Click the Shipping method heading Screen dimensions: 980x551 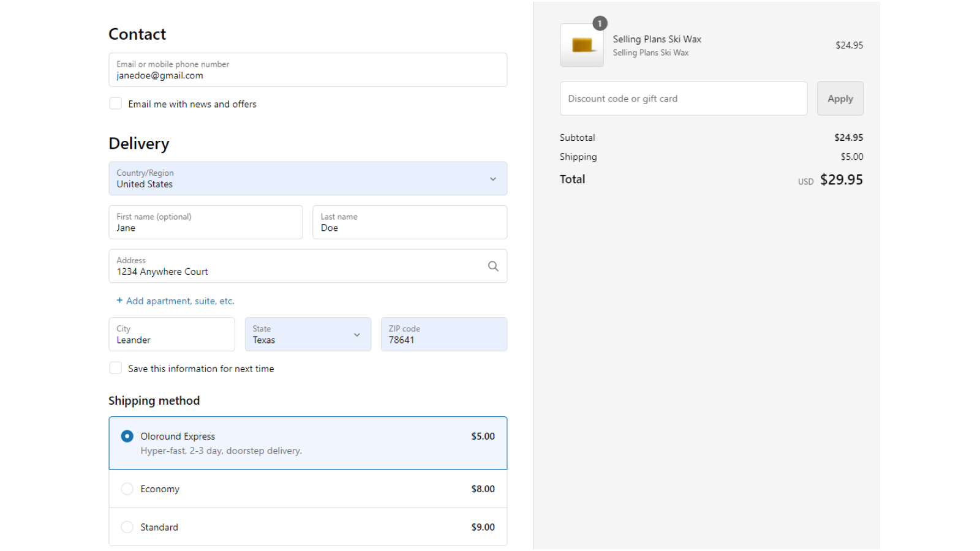(154, 401)
